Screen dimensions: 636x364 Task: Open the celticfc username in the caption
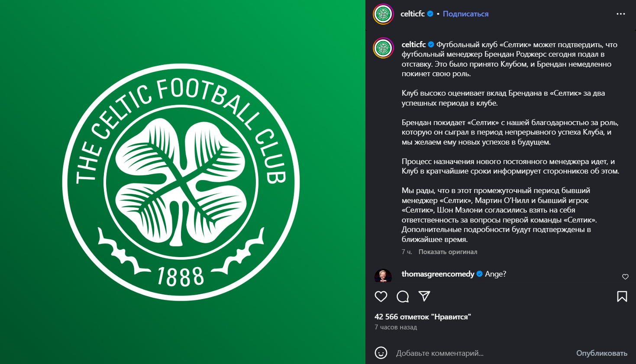[x=413, y=45]
